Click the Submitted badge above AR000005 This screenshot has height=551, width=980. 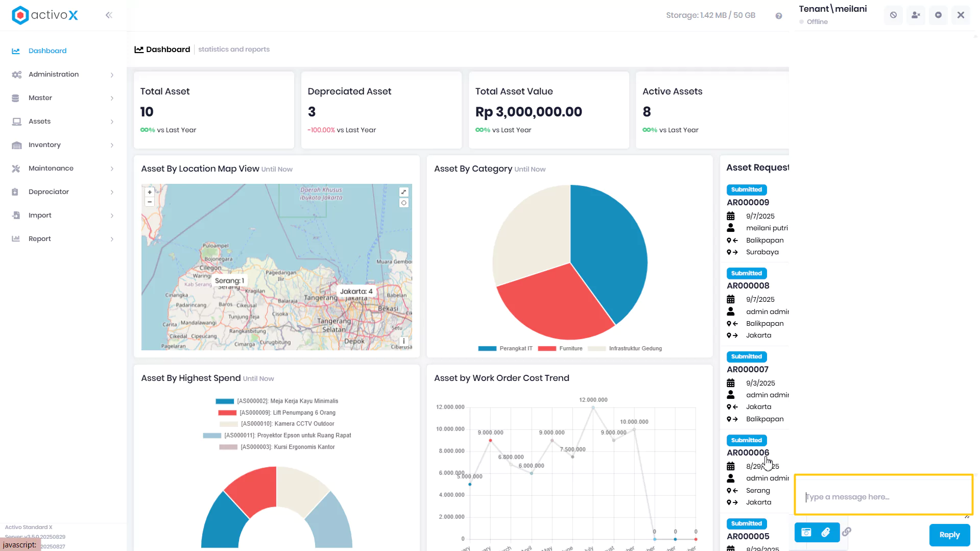point(747,524)
